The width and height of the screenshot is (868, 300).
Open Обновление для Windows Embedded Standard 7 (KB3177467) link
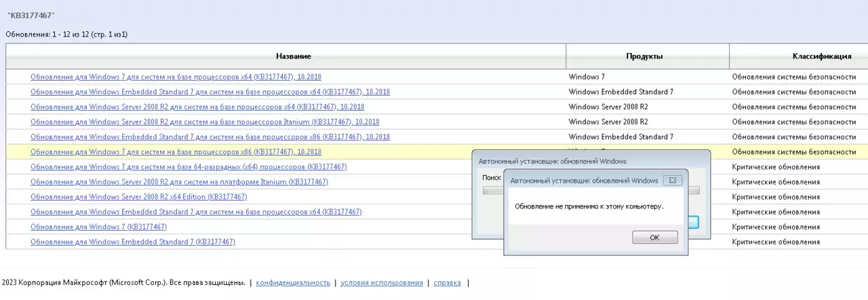(133, 241)
